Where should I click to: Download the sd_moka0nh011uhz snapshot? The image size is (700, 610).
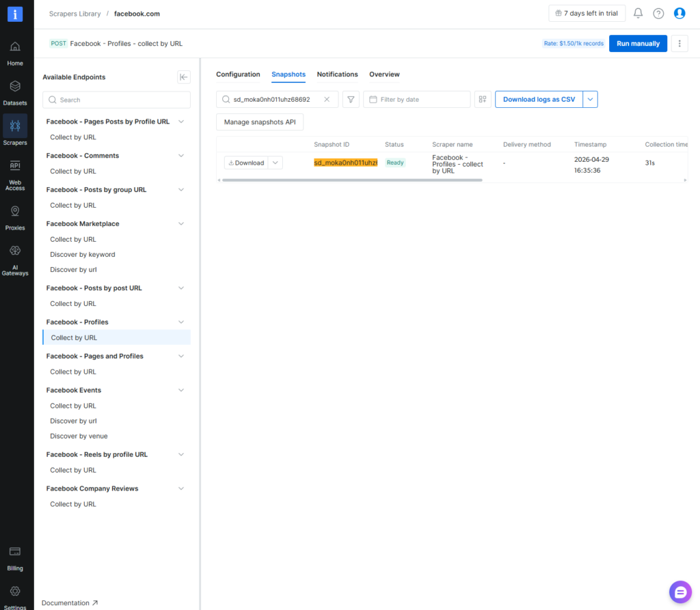tap(246, 163)
